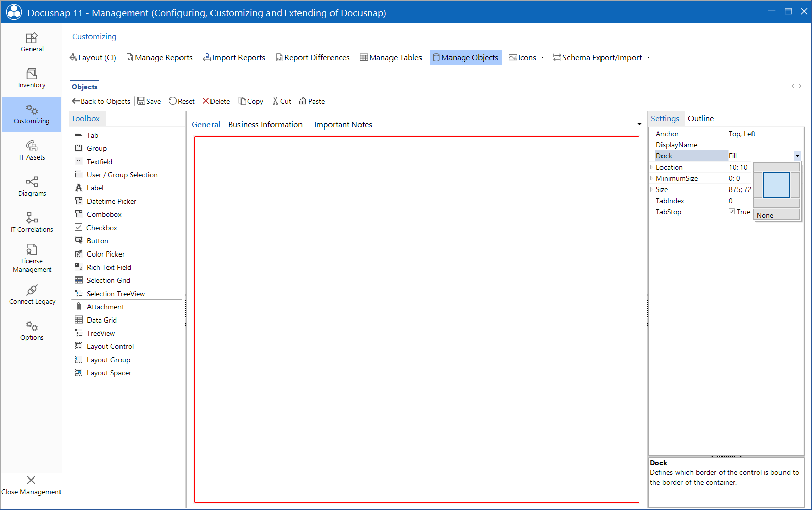Viewport: 812px width, 510px height.
Task: Open Import Reports
Action: pyautogui.click(x=234, y=58)
